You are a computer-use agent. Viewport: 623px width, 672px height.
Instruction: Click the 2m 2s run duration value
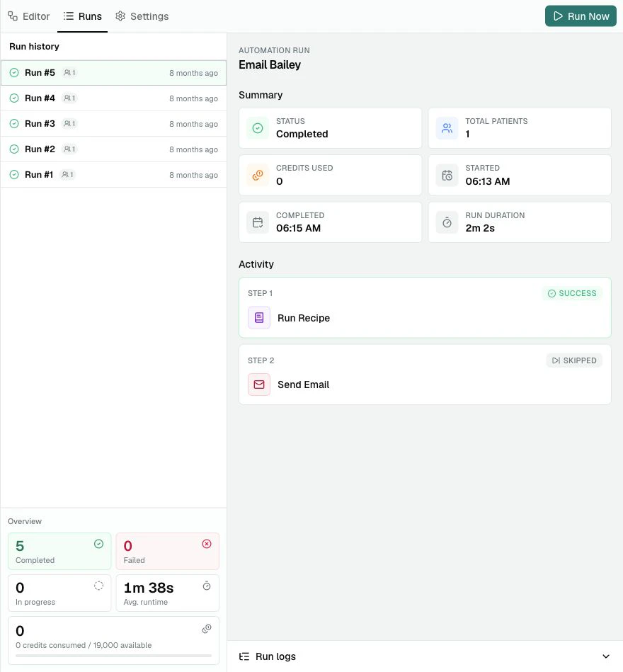coord(480,228)
